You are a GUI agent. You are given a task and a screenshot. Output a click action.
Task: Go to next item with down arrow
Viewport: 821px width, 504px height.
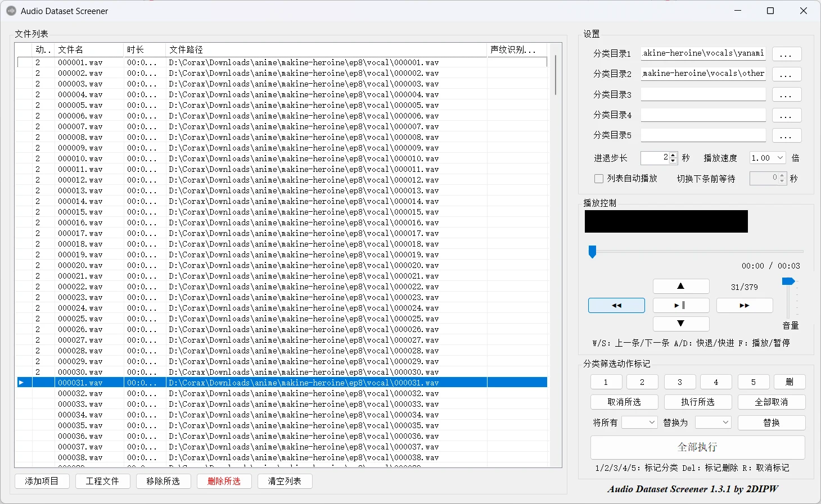680,324
